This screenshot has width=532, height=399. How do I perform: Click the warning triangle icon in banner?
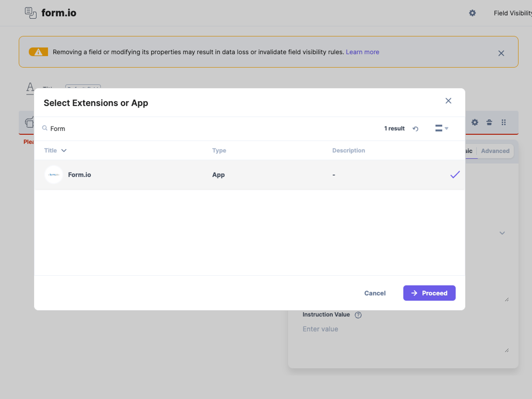pyautogui.click(x=38, y=52)
